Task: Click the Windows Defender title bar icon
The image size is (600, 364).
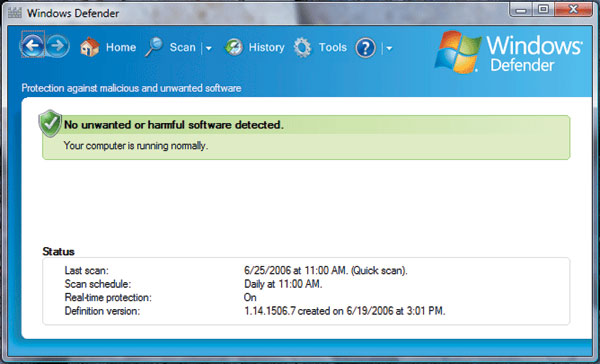Action: pos(15,13)
